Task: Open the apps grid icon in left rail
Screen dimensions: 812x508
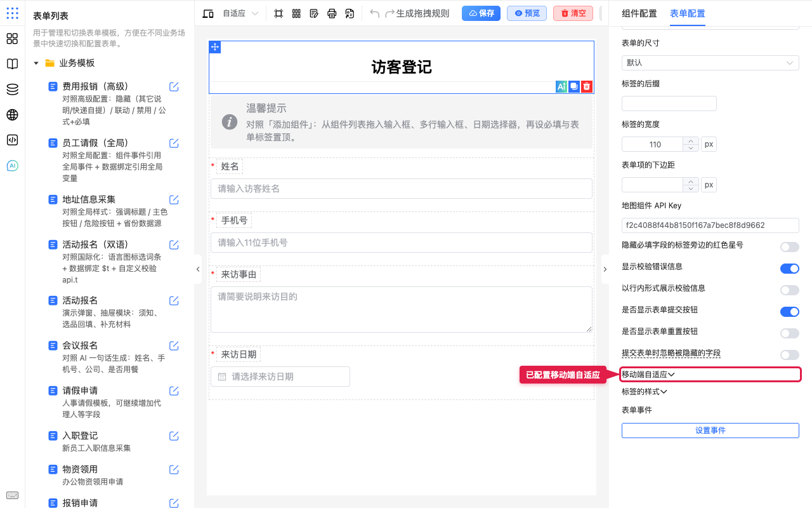Action: (x=12, y=39)
